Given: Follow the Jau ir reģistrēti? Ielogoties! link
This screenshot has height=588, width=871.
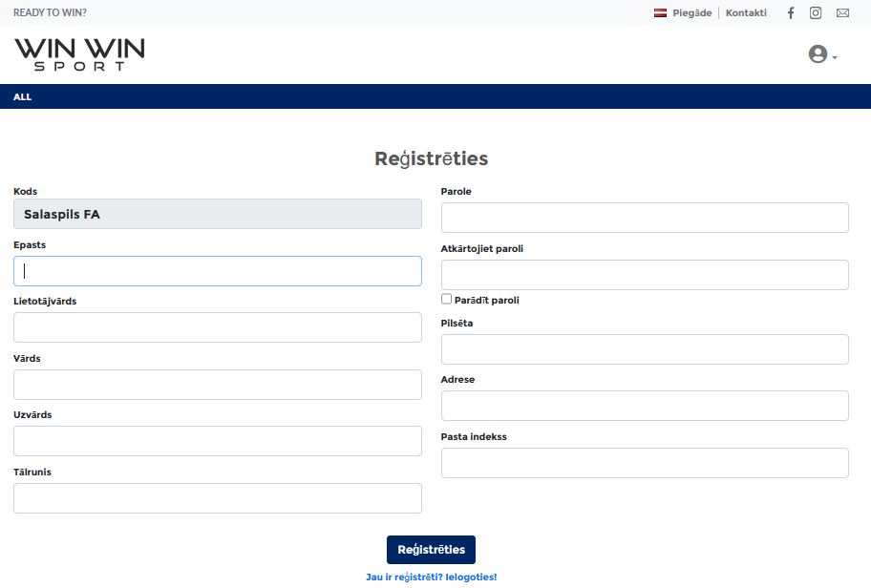Looking at the screenshot, I should tap(431, 577).
